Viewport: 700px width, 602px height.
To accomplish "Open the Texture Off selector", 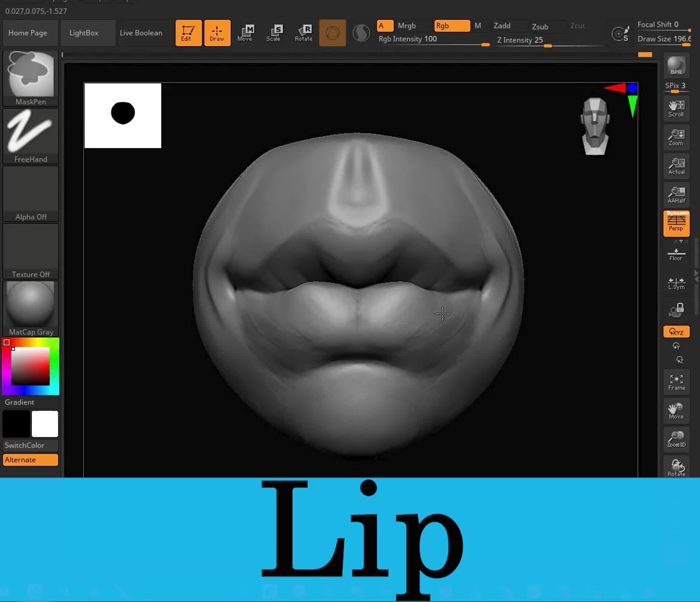I will coord(30,248).
